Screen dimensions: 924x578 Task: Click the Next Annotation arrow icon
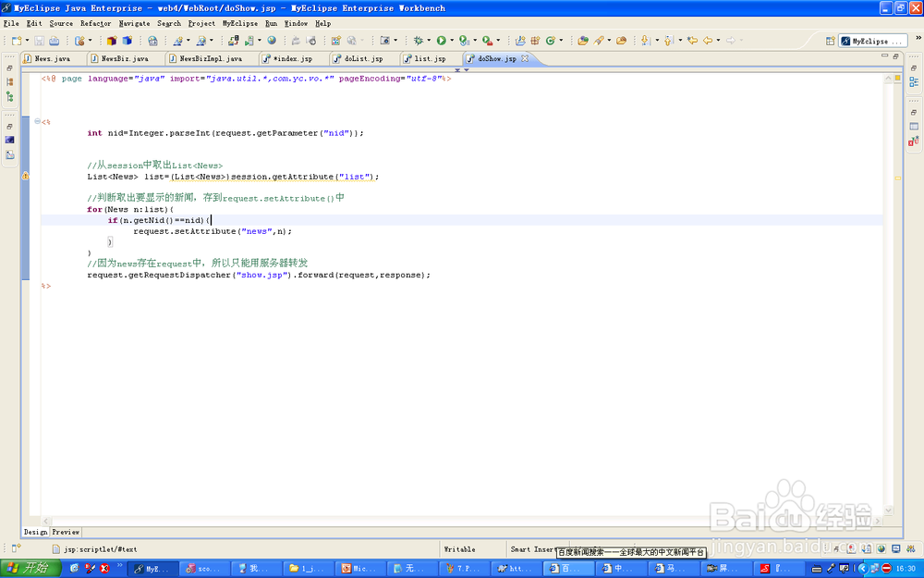(645, 41)
